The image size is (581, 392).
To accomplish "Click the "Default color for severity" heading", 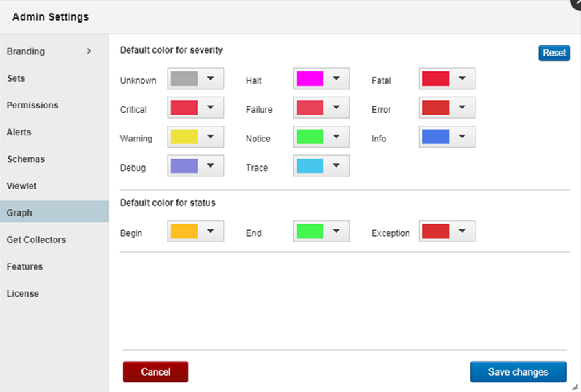I will (171, 50).
